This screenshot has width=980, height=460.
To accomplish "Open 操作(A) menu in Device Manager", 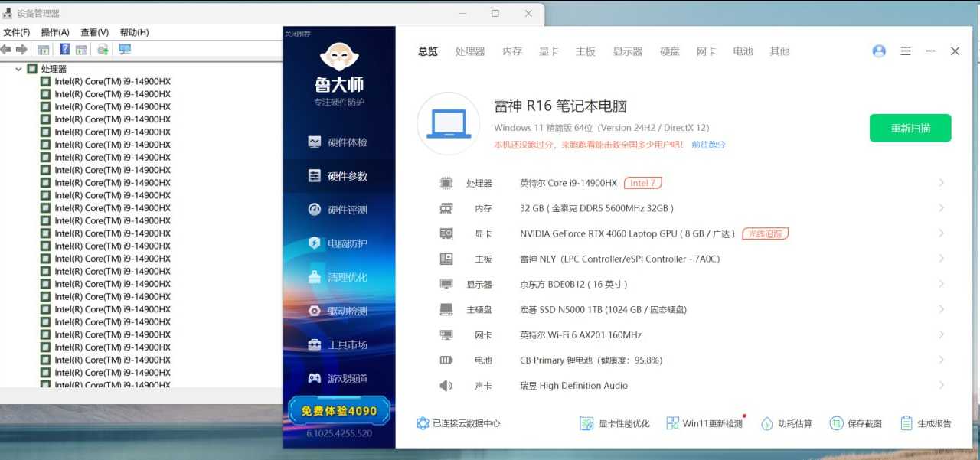I will click(x=55, y=32).
